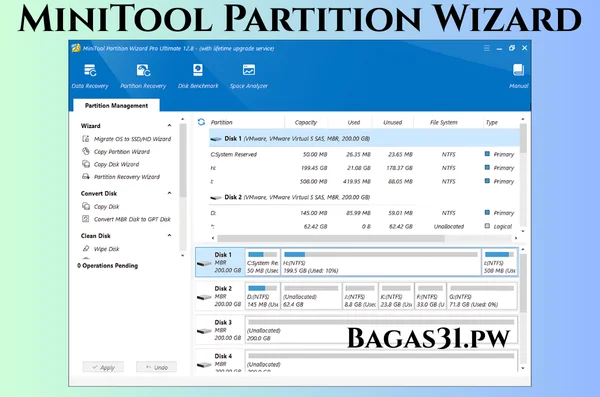Click the Migrate OS to SSD/HD Wizard icon

86,139
